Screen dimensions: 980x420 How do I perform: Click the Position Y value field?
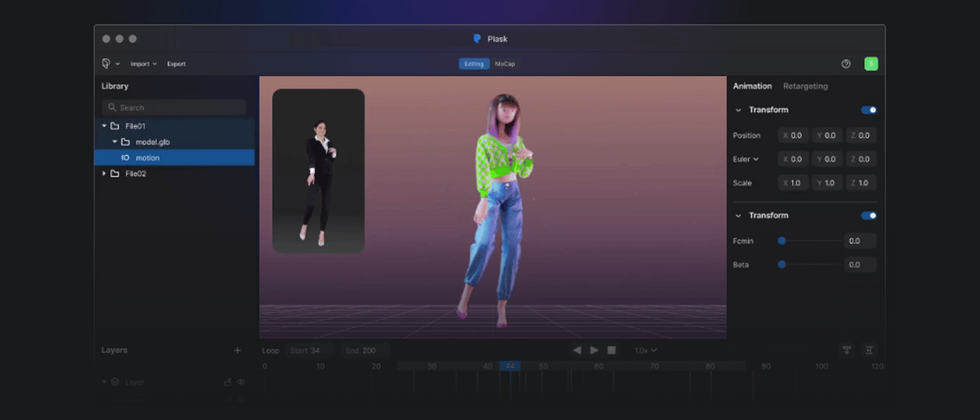[827, 135]
